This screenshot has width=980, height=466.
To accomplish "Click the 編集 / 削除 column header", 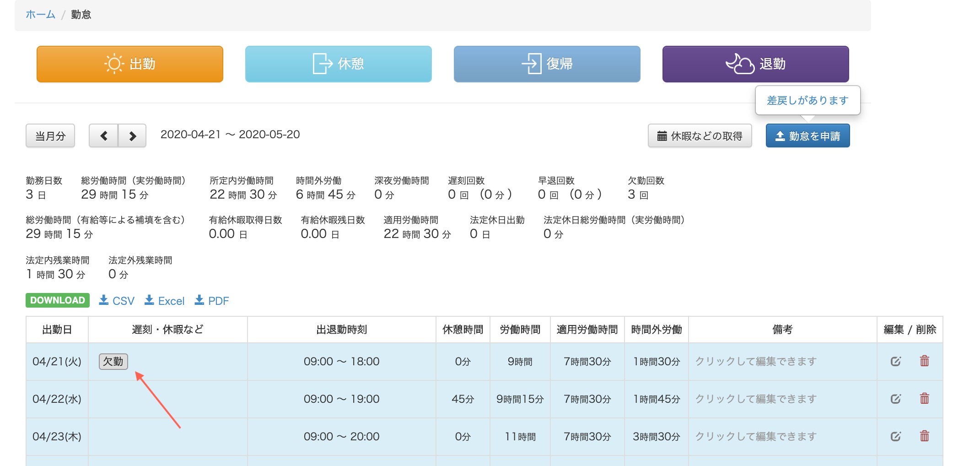I will pyautogui.click(x=910, y=330).
